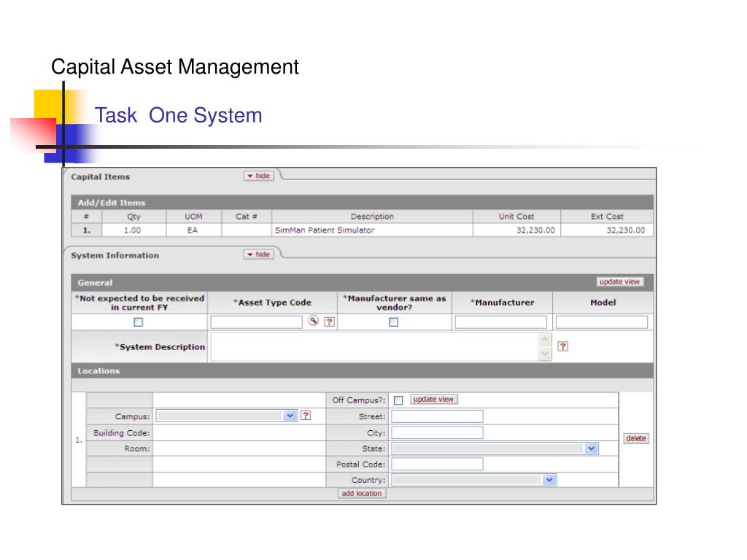Focus the City input field

(x=438, y=432)
